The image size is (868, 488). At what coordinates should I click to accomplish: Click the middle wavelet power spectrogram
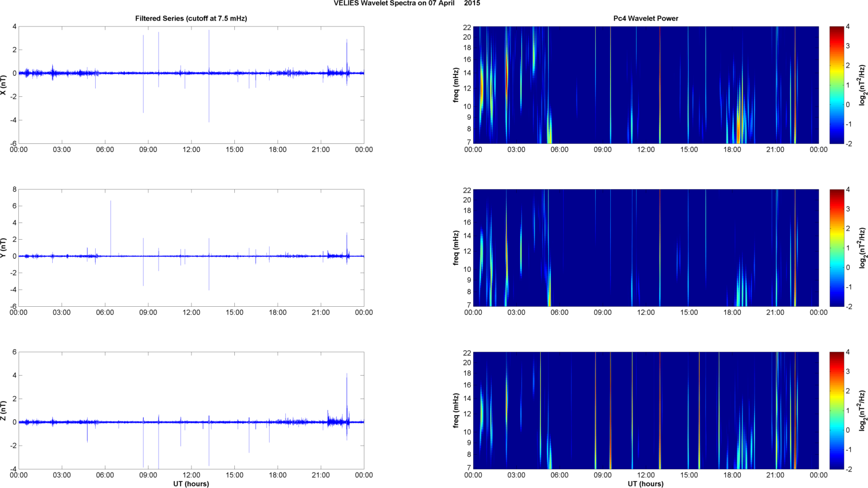(x=646, y=248)
